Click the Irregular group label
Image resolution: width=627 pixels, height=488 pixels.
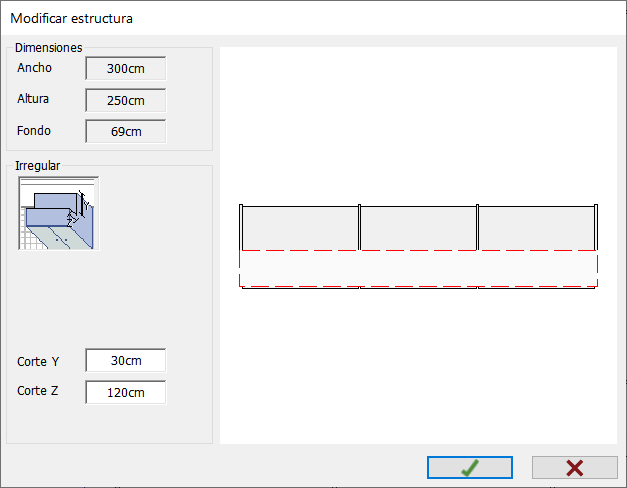pos(38,166)
